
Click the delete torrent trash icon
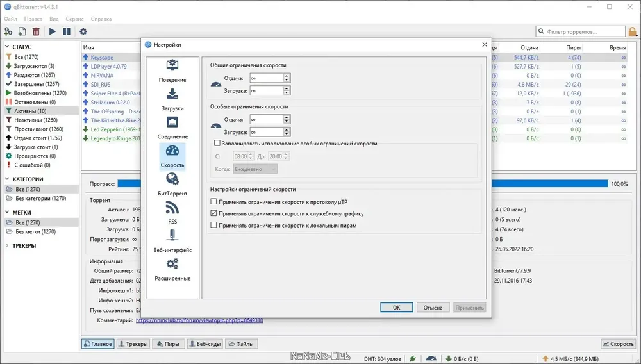[x=36, y=31]
